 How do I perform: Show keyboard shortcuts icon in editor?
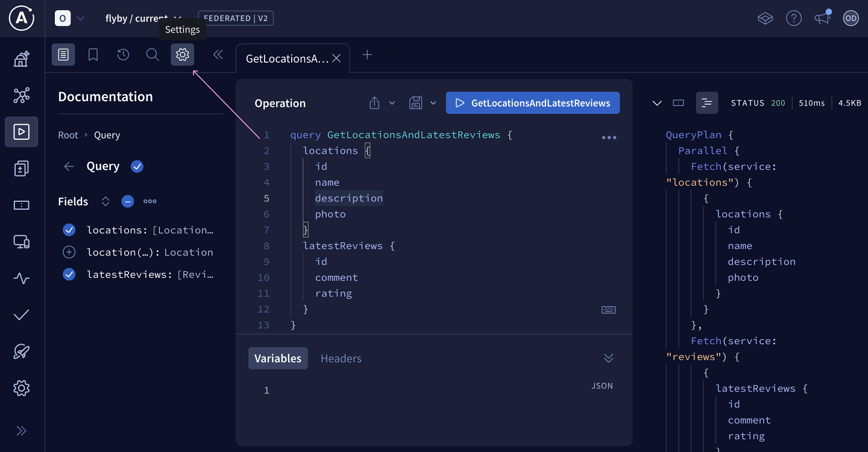[x=609, y=310]
